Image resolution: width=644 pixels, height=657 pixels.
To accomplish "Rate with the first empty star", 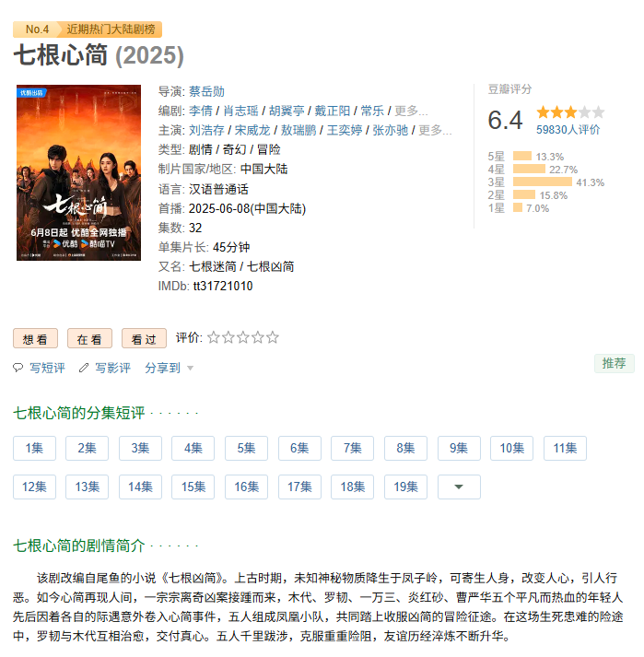I will 214,337.
